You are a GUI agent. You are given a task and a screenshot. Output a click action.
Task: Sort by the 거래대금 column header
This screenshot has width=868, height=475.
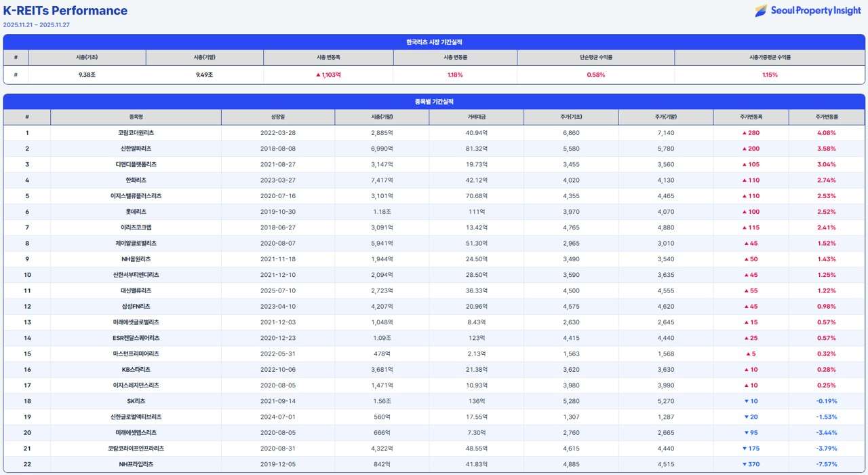476,117
